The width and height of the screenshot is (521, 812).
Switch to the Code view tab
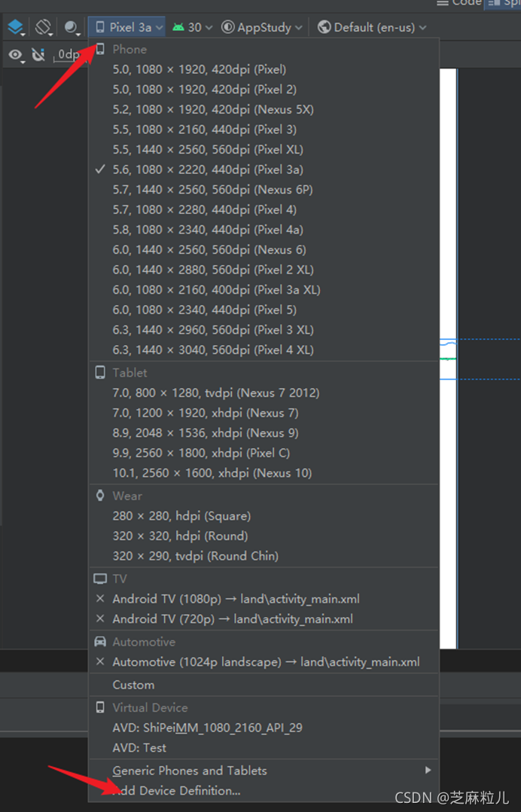click(460, 3)
